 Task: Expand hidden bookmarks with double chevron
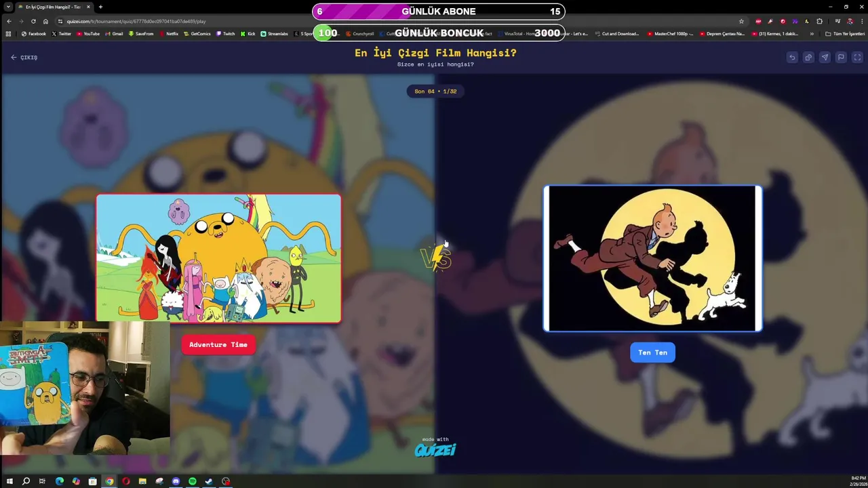(812, 33)
